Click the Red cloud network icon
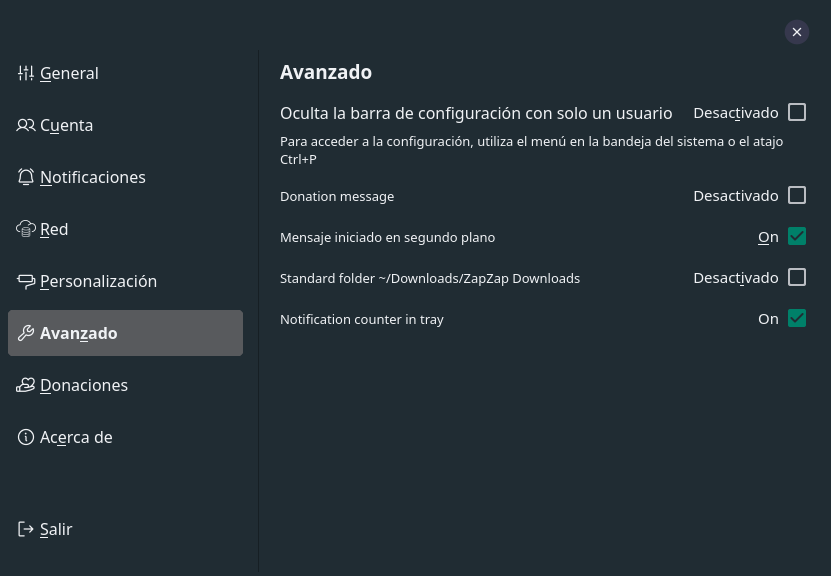Viewport: 831px width, 576px height. tap(25, 229)
